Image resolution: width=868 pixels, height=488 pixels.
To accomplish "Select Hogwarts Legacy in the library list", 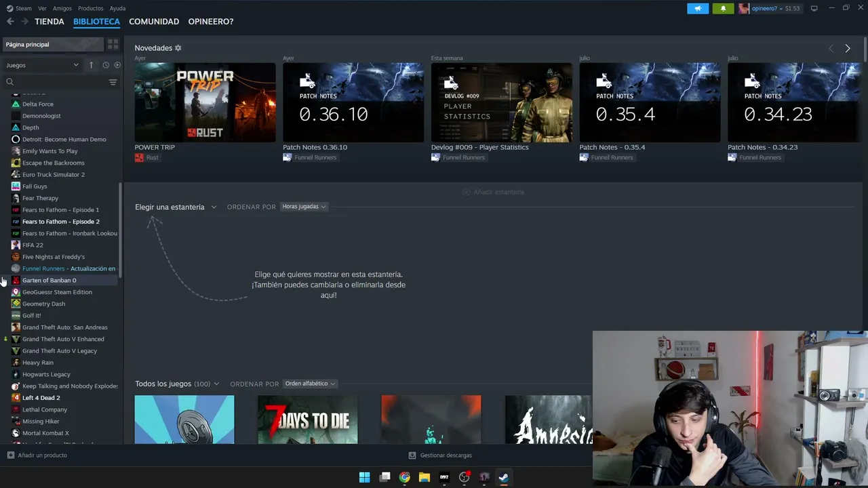I will 46,374.
